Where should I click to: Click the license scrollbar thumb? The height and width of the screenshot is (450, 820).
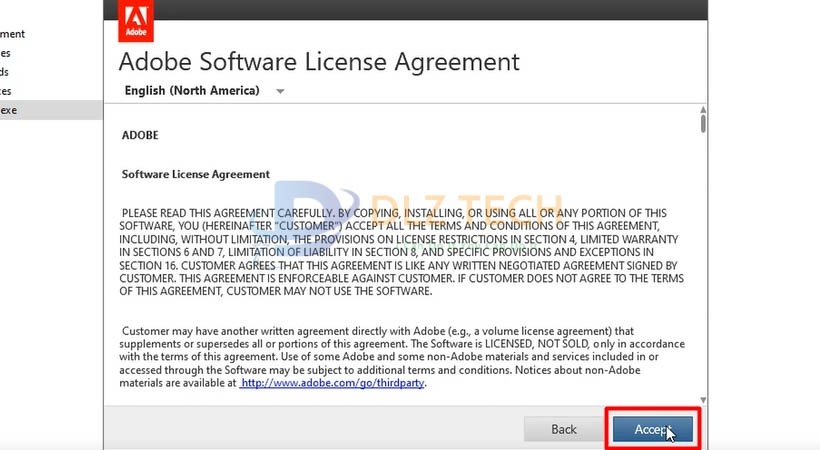point(703,124)
